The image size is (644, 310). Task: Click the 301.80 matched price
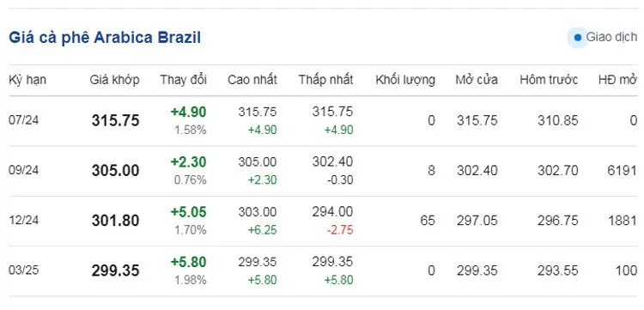click(115, 221)
